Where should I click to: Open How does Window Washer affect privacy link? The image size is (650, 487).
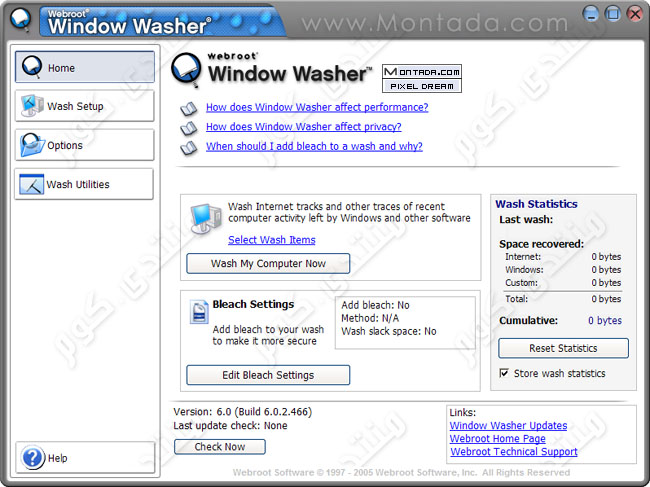point(303,127)
